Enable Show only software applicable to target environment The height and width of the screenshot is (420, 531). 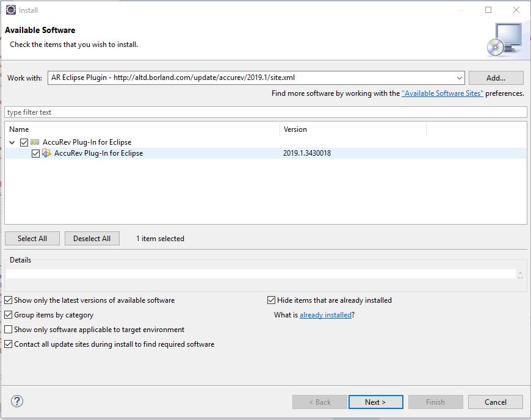[x=9, y=330]
